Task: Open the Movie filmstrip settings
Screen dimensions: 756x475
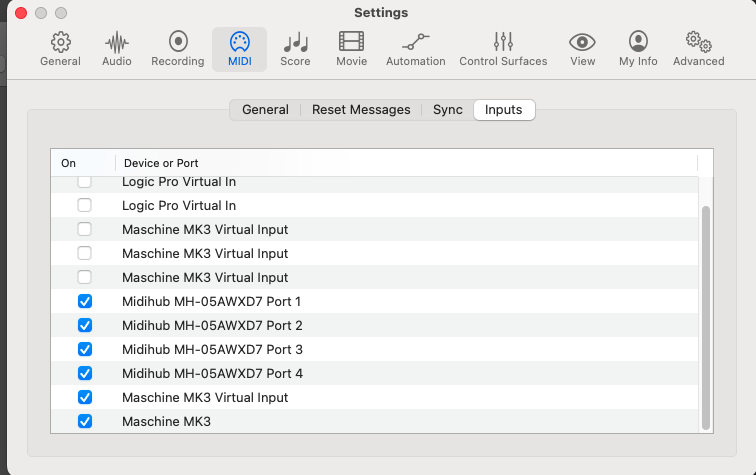Action: pos(351,48)
